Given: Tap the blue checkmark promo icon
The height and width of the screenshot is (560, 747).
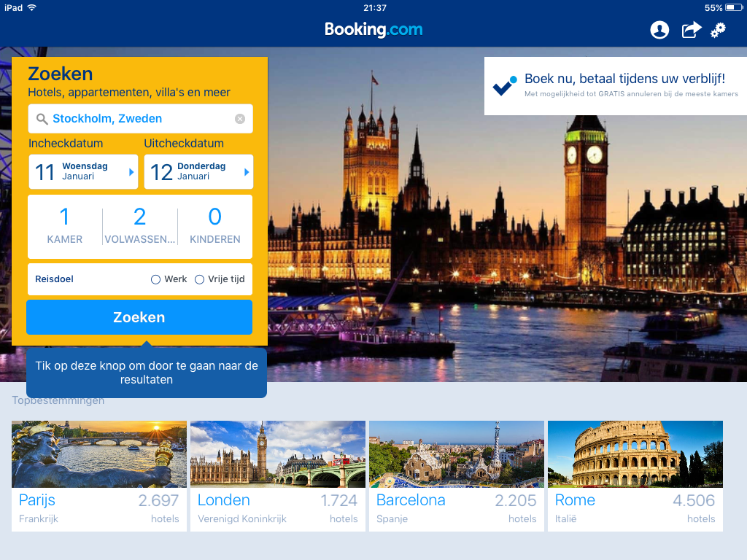Looking at the screenshot, I should point(504,86).
